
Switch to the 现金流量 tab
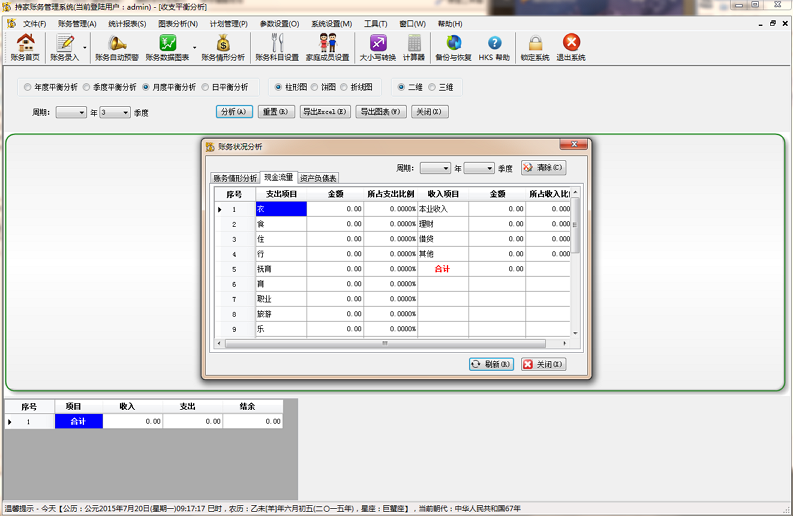point(279,177)
